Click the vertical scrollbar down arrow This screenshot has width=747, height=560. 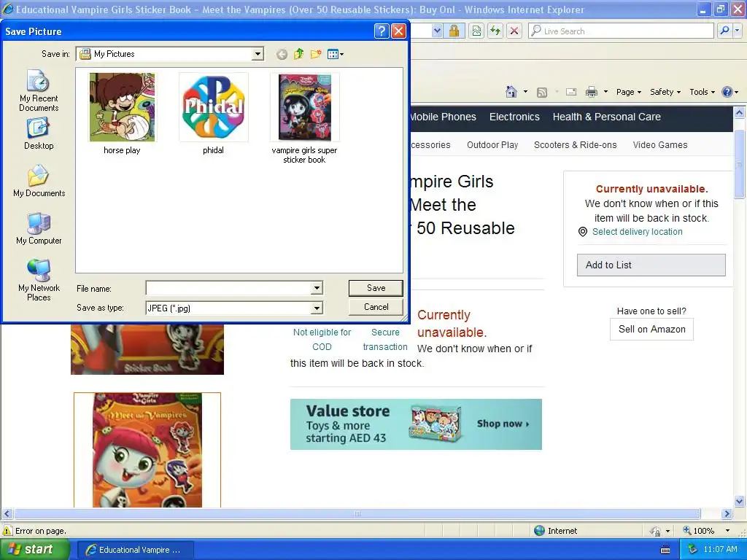[x=740, y=501]
